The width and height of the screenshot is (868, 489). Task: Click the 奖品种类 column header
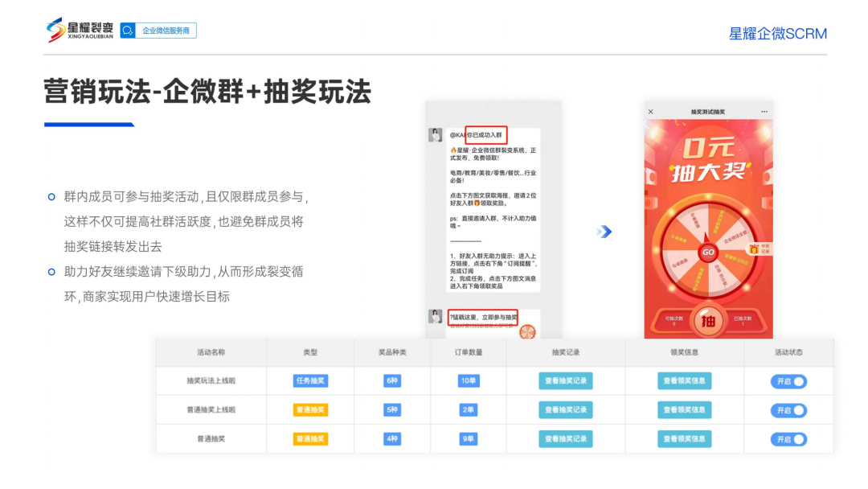point(392,352)
